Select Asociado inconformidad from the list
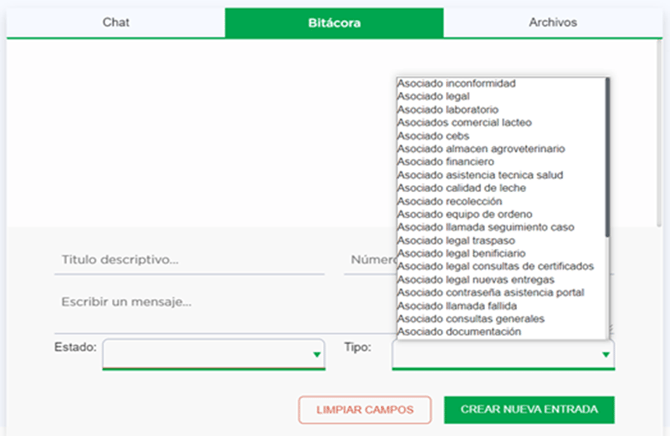 pyautogui.click(x=455, y=83)
